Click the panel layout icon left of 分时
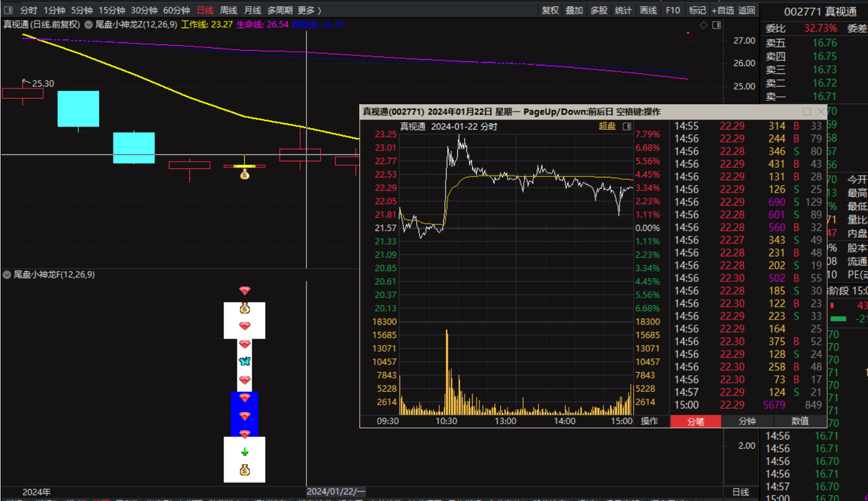868x501 pixels. tap(8, 10)
